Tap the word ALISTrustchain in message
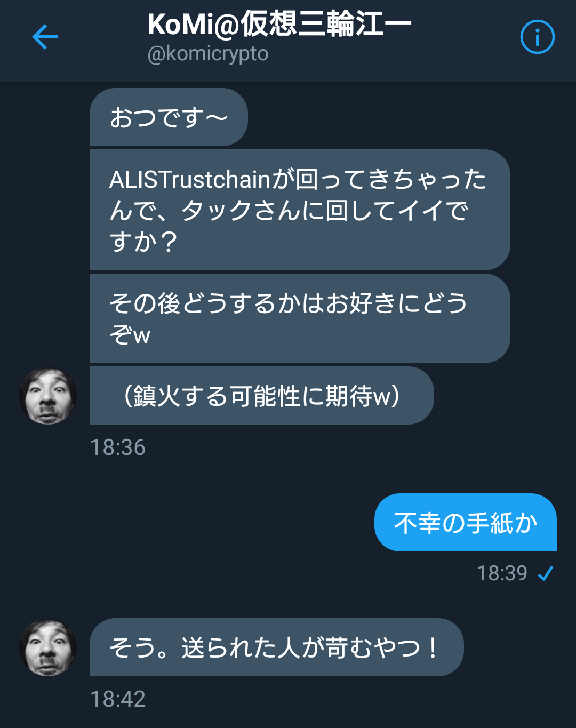 tap(191, 180)
